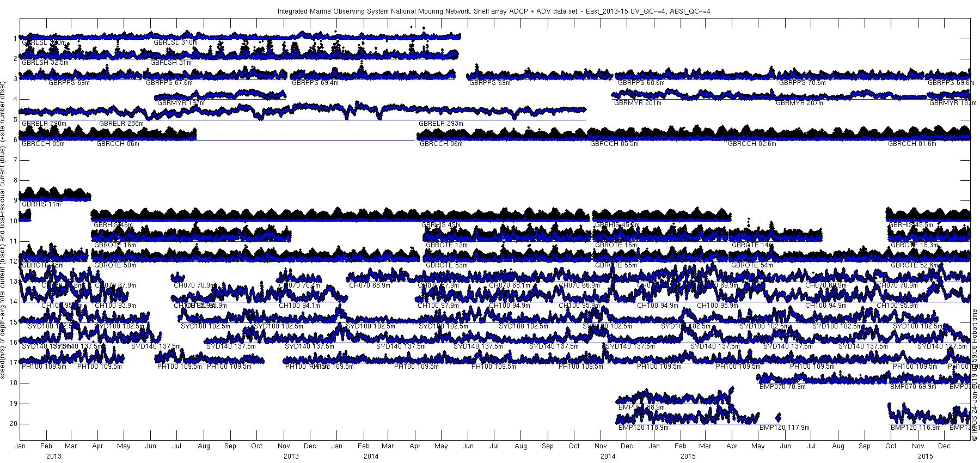
Task: Click y-axis tick number 1
Action: point(16,39)
